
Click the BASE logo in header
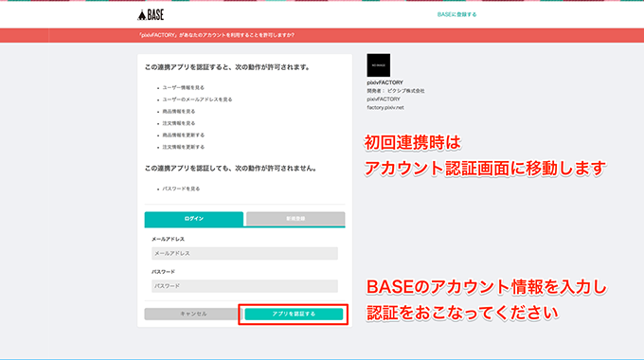[x=151, y=15]
